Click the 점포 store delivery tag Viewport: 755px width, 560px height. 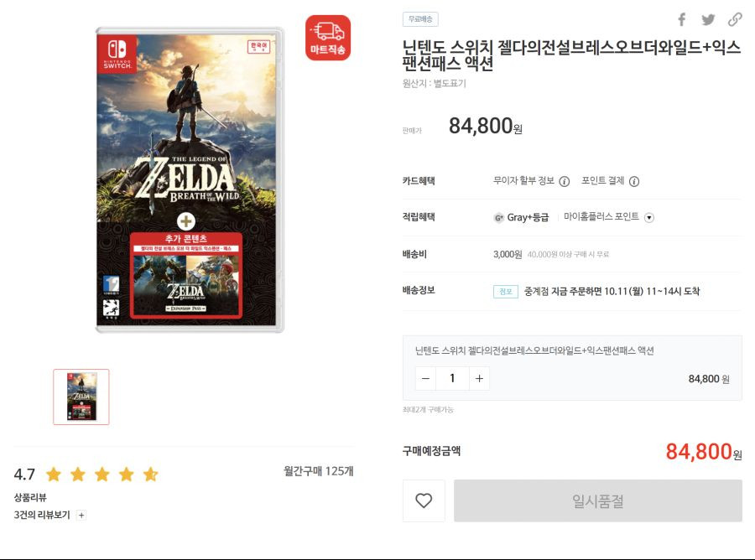(x=506, y=292)
